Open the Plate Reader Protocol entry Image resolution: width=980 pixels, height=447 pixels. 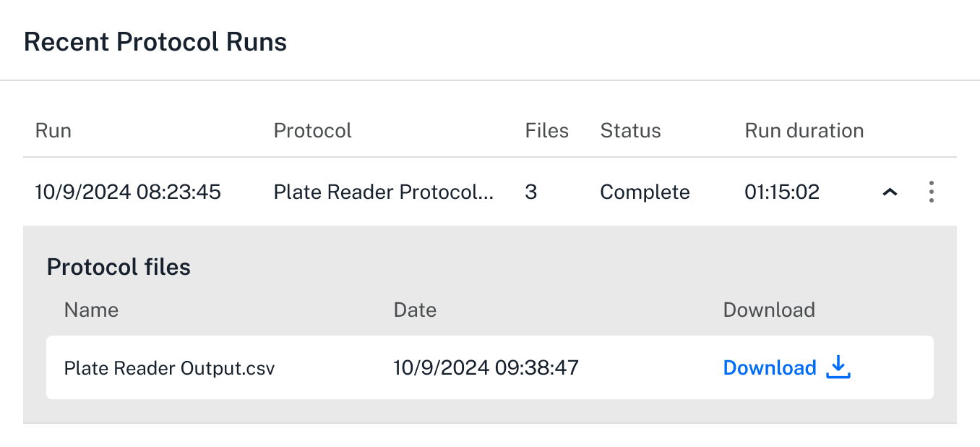click(x=384, y=192)
